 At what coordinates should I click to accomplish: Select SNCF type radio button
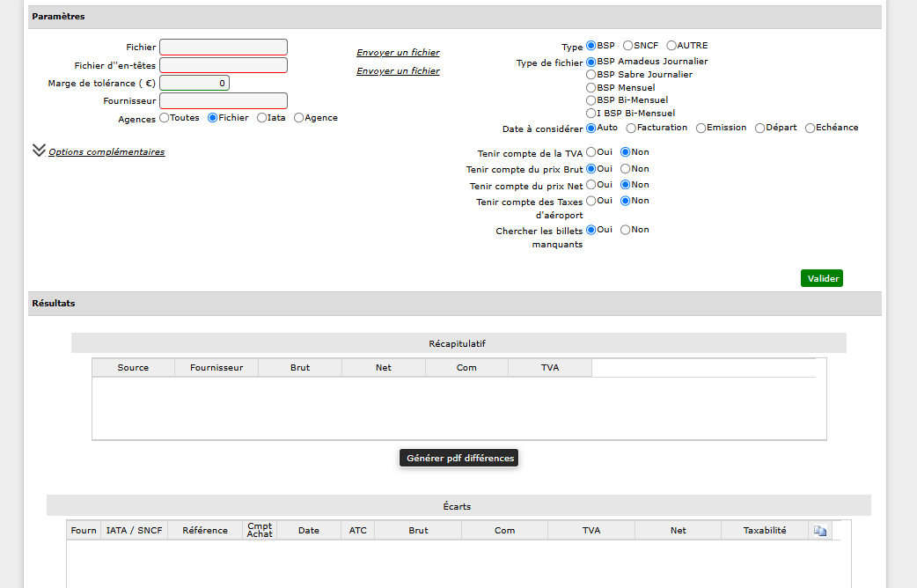[x=627, y=46]
